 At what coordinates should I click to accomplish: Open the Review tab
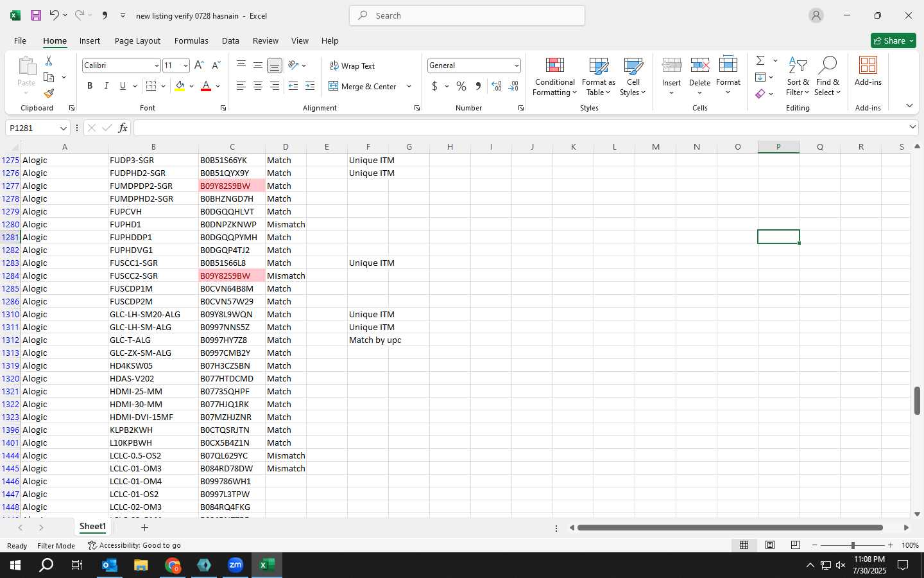coord(266,40)
